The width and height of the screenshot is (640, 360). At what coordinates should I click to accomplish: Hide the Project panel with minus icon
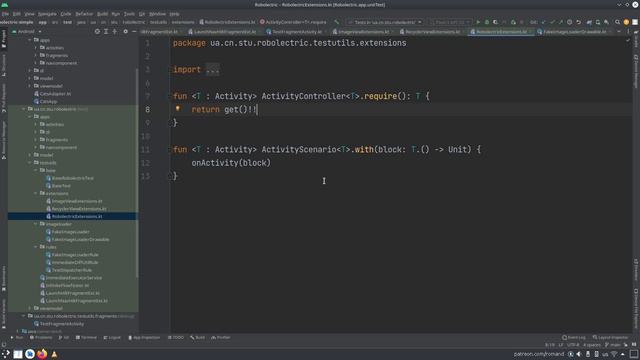pos(134,31)
